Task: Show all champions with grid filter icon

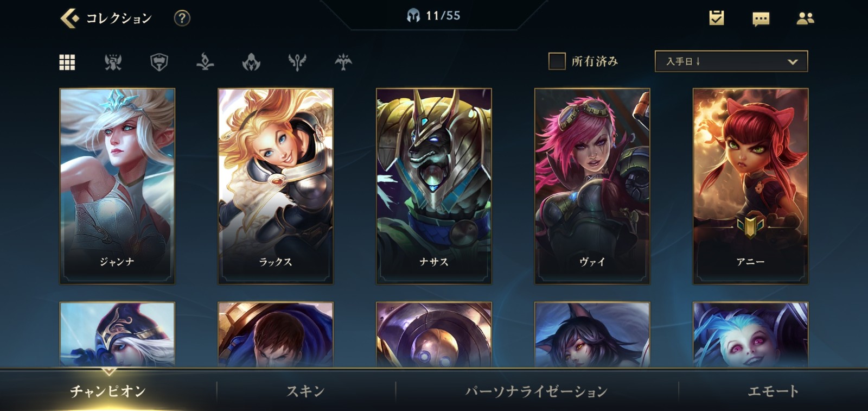Action: click(x=67, y=62)
